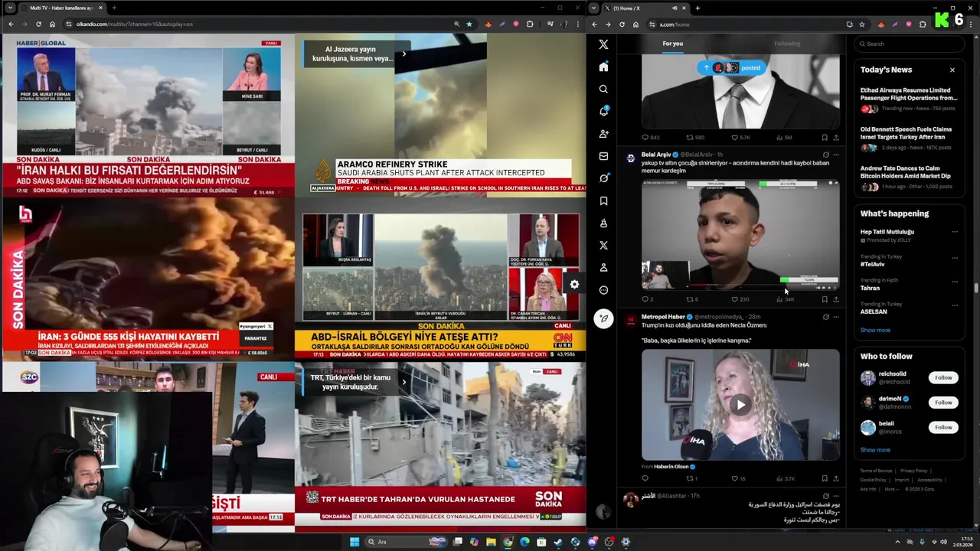Open File Explorer from taskbar
This screenshot has height=551, width=980.
click(491, 542)
